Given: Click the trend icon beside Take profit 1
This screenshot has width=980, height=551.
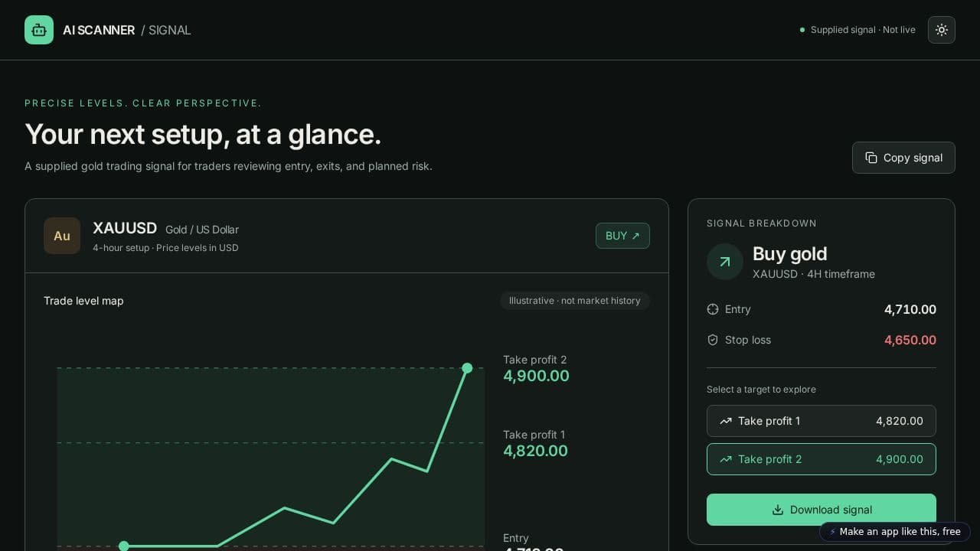Looking at the screenshot, I should coord(726,421).
